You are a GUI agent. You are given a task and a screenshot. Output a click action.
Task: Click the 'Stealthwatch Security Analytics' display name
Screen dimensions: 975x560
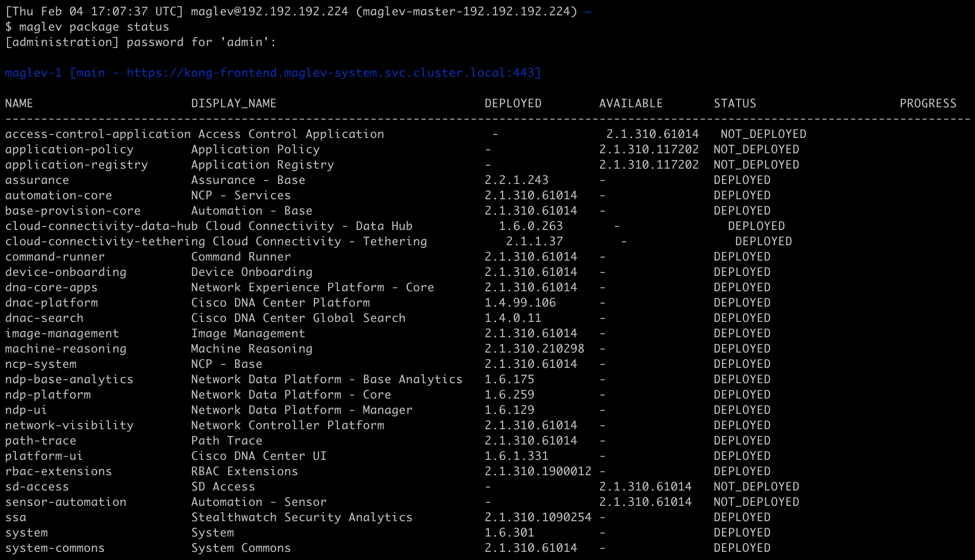pos(302,517)
